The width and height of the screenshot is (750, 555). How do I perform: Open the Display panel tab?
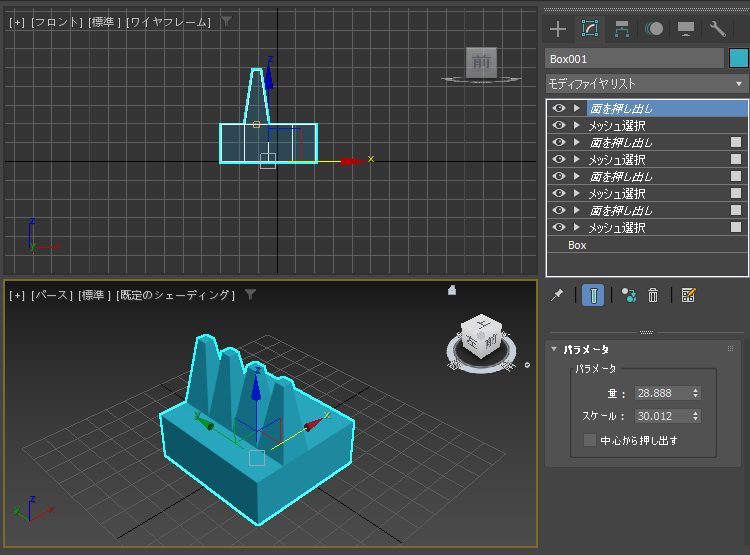[686, 29]
